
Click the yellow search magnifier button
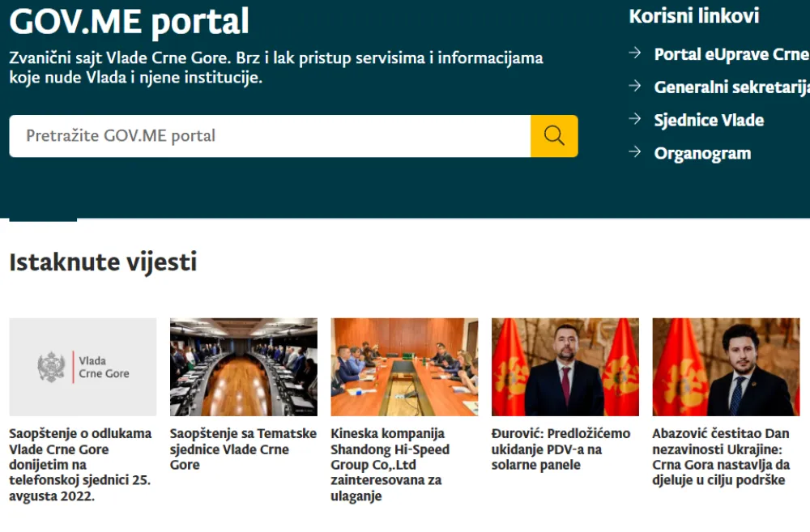pyautogui.click(x=554, y=136)
